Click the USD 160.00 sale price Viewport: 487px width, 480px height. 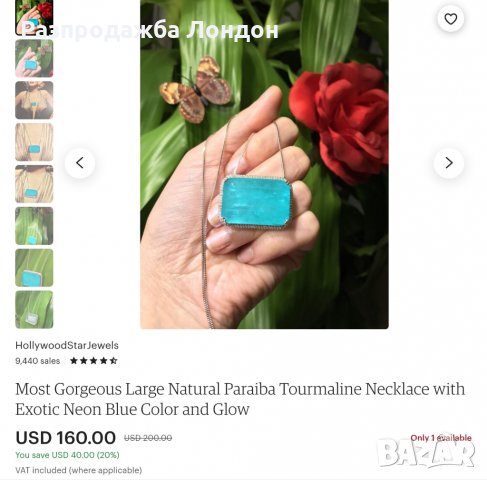66,438
